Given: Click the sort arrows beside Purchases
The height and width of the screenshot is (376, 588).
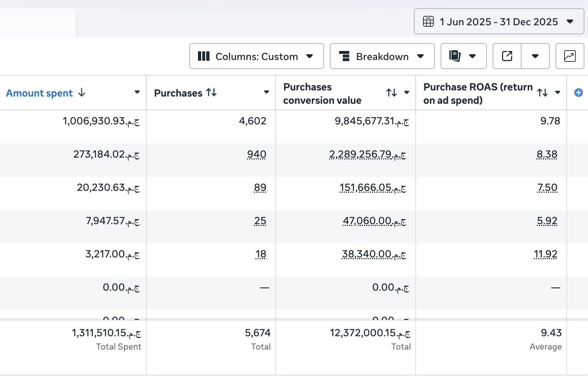Looking at the screenshot, I should pyautogui.click(x=212, y=93).
